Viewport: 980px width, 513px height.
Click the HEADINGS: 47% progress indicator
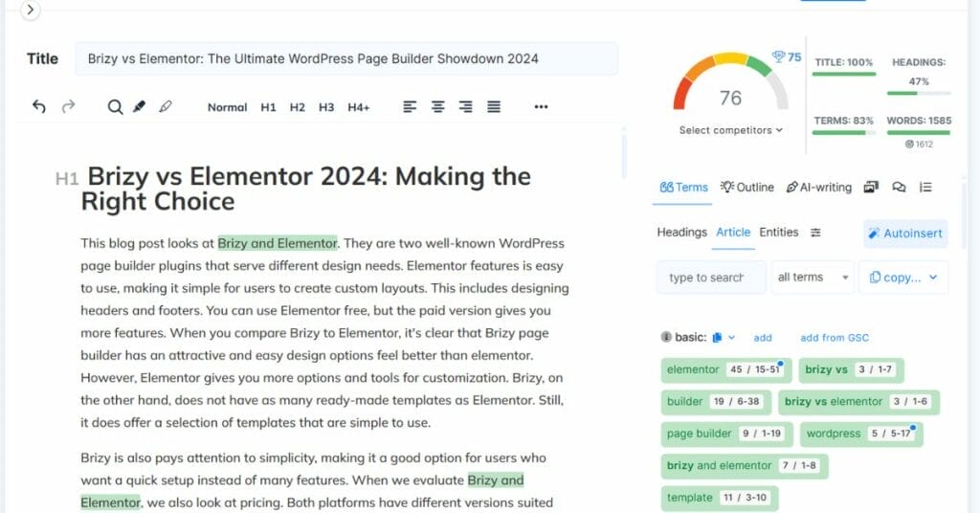point(919,76)
